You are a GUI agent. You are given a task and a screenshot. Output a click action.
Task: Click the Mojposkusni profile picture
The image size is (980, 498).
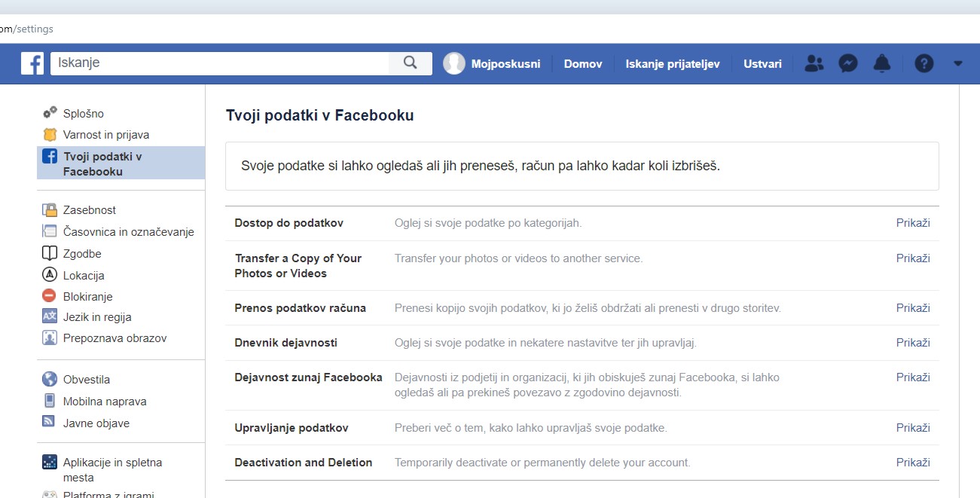click(x=454, y=63)
